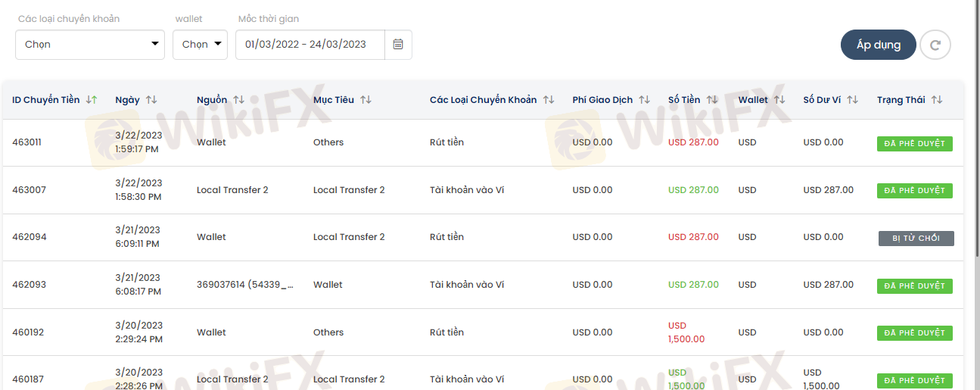Click the Trạng Thái column header label
The image size is (980, 390).
click(x=901, y=100)
